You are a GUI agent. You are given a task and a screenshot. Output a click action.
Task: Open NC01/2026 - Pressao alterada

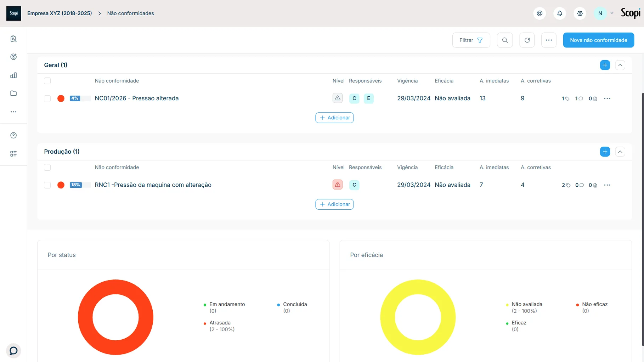coord(137,98)
